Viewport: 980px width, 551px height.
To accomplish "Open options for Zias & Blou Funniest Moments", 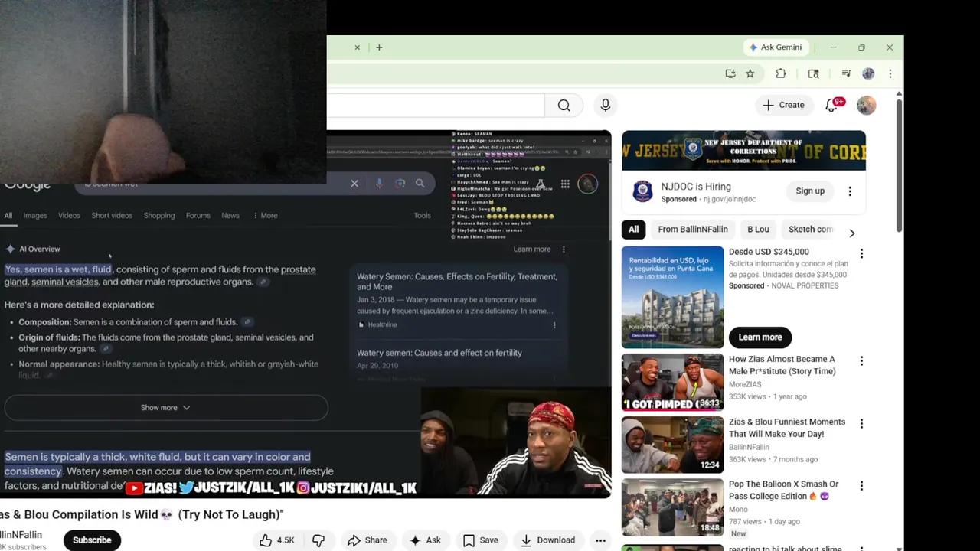I will click(x=861, y=423).
